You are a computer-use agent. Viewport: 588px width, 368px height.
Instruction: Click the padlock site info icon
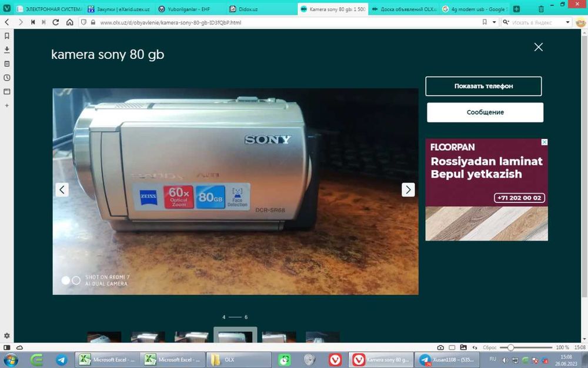pos(93,22)
